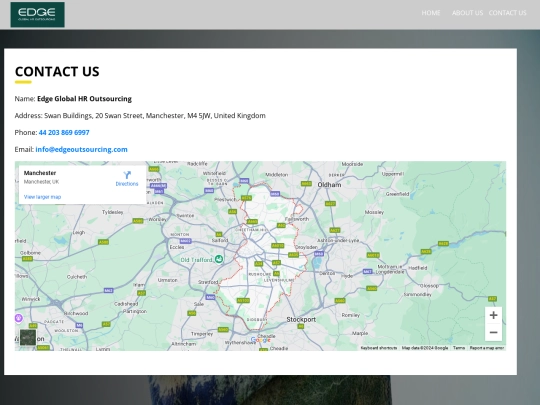Image resolution: width=540 pixels, height=405 pixels.
Task: Go to the ABOUT US page
Action: point(467,13)
